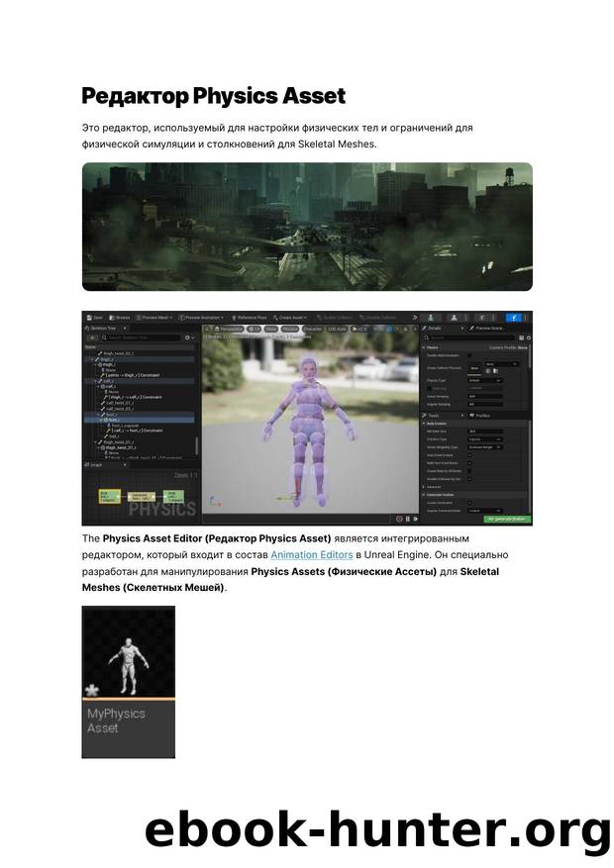Click the Browse toolbar button
The width and height of the screenshot is (614, 868).
pos(120,318)
